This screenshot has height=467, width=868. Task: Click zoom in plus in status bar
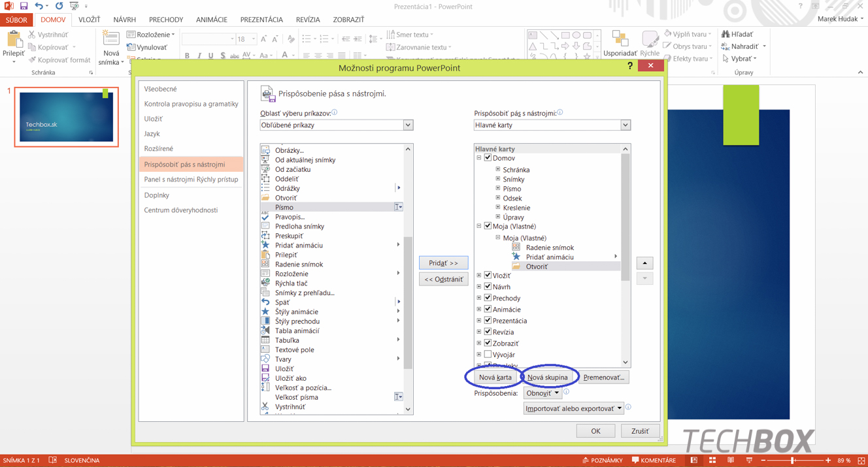[827, 460]
